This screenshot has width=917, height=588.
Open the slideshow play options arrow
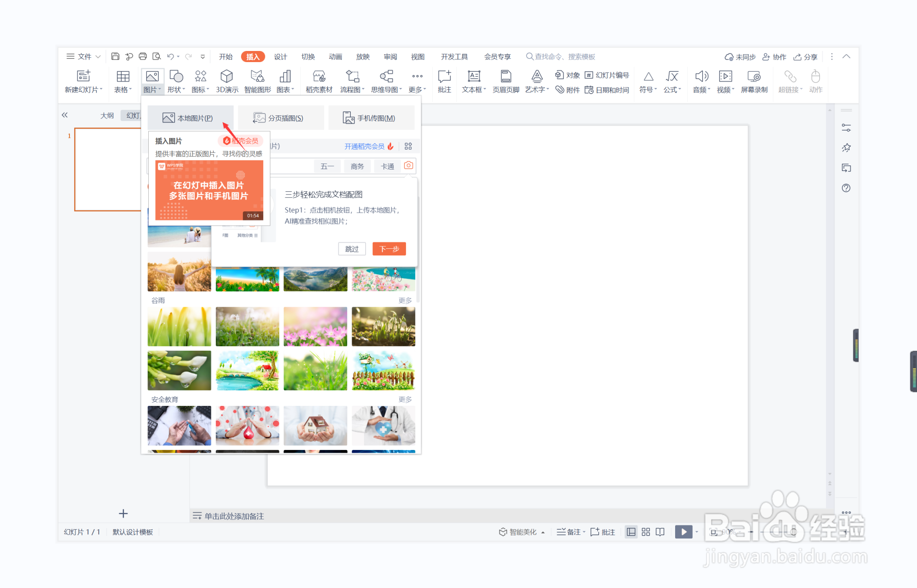point(696,532)
